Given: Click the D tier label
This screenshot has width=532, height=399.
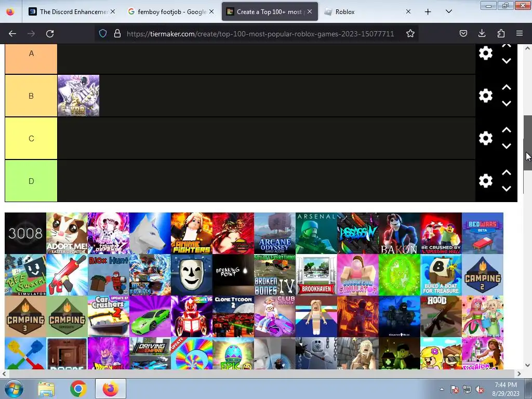Looking at the screenshot, I should pos(31,181).
